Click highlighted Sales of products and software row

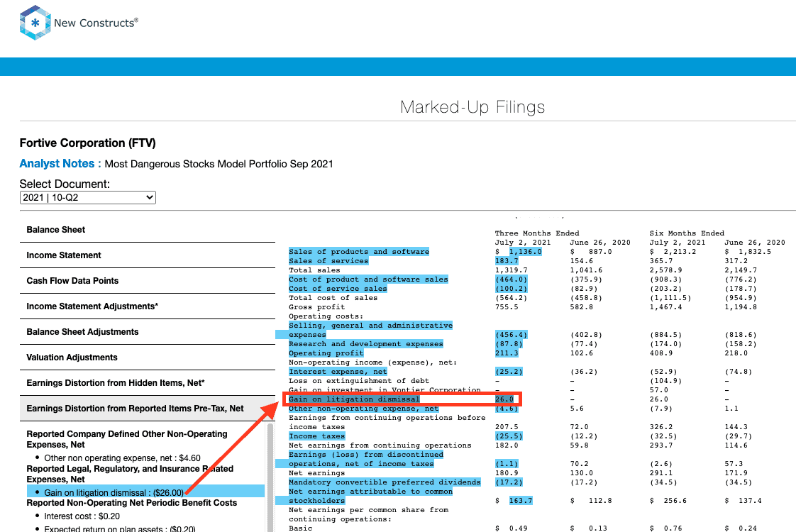click(x=359, y=252)
